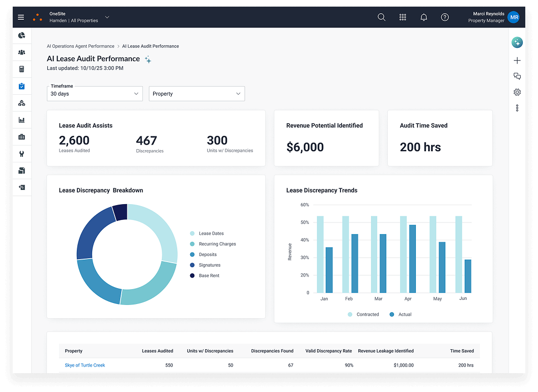Viewport: 538px width, 392px height.
Task: Open the Skye of Turtle Creek link
Action: tap(85, 366)
